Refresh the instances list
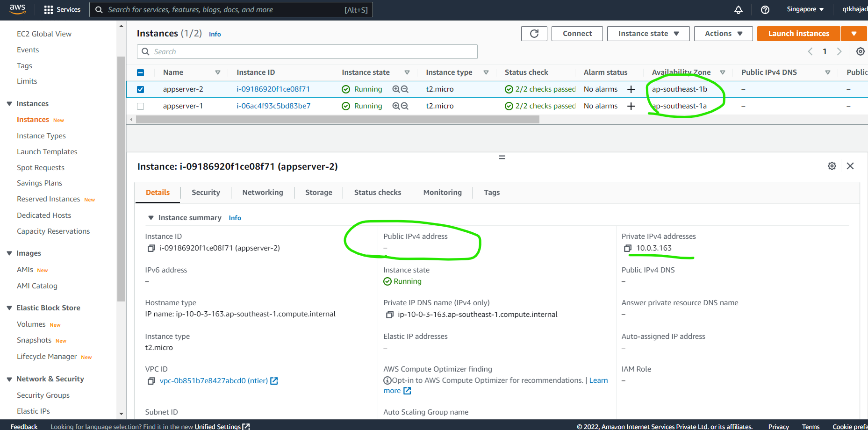This screenshot has height=430, width=868. (x=534, y=34)
